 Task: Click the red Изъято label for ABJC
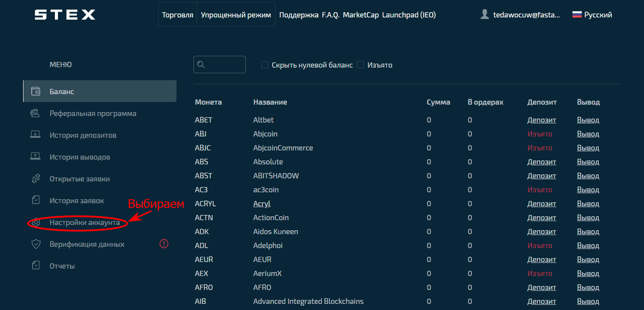click(539, 148)
